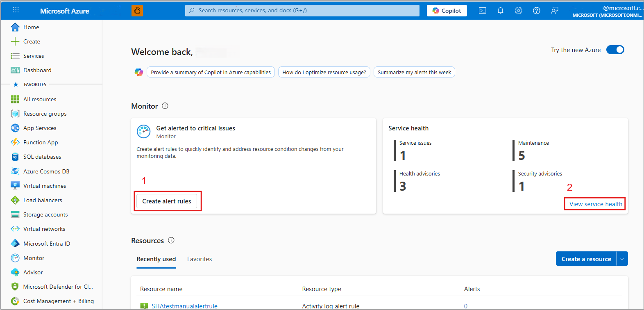The width and height of the screenshot is (644, 310).
Task: Click the Monitor info icon
Action: tap(165, 106)
